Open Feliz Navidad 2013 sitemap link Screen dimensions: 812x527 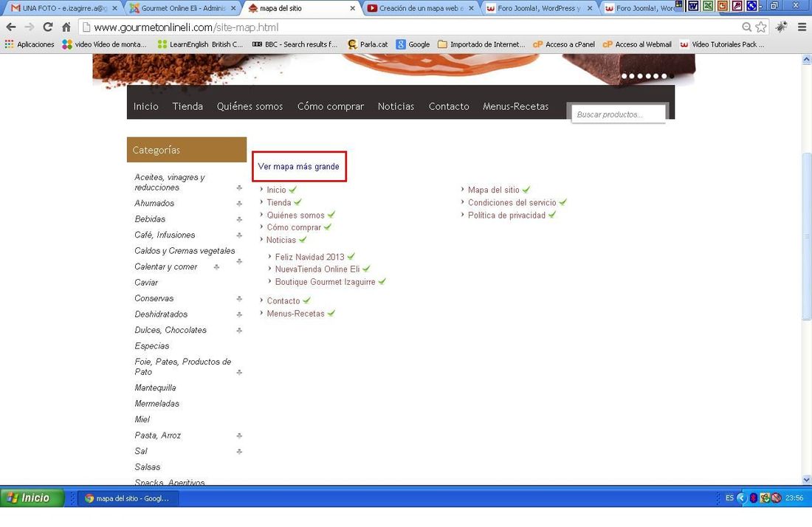[x=310, y=257]
